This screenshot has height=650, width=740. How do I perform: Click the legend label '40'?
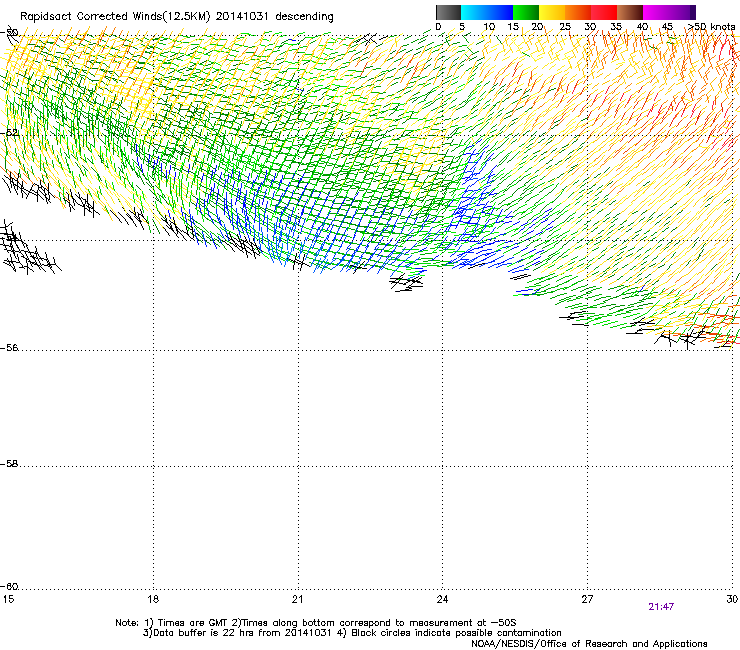point(642,27)
